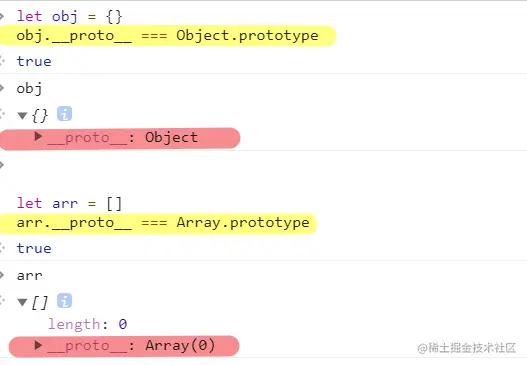
Task: Click the info icon next to {}
Action: tap(64, 114)
